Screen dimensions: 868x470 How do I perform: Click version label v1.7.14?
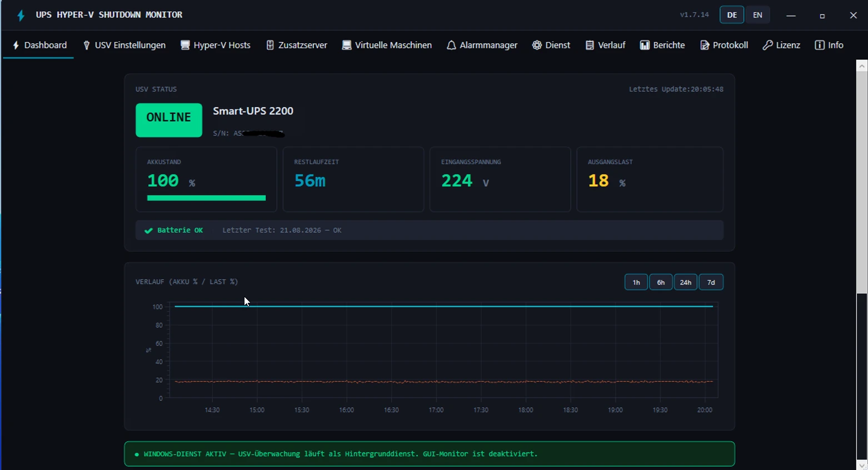695,15
